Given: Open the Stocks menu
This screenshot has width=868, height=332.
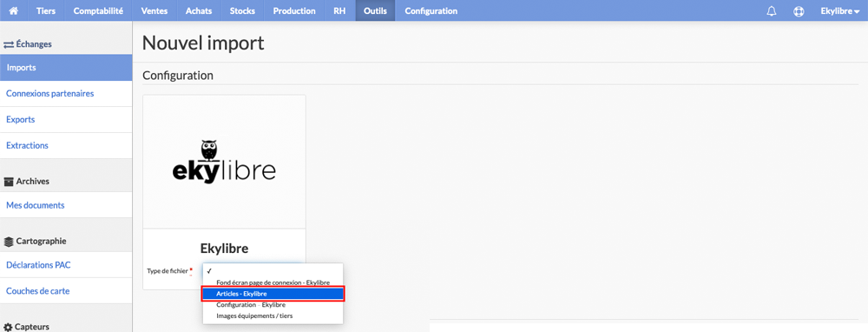Looking at the screenshot, I should tap(242, 10).
